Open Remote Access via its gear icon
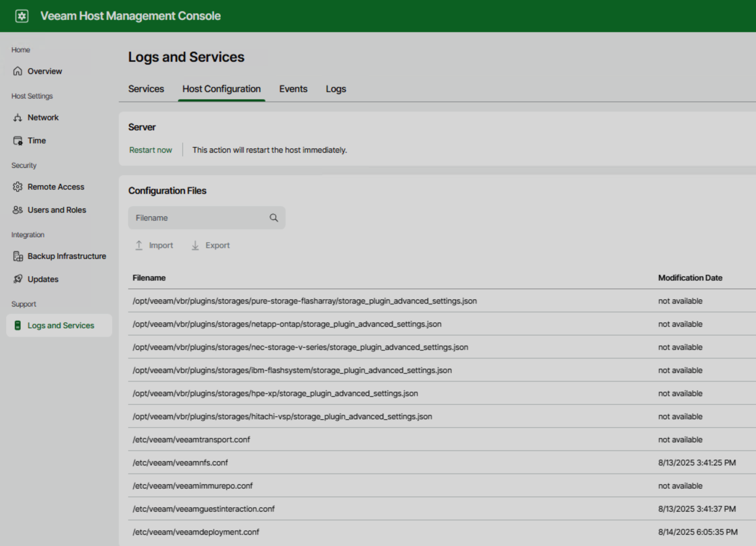 coord(18,187)
